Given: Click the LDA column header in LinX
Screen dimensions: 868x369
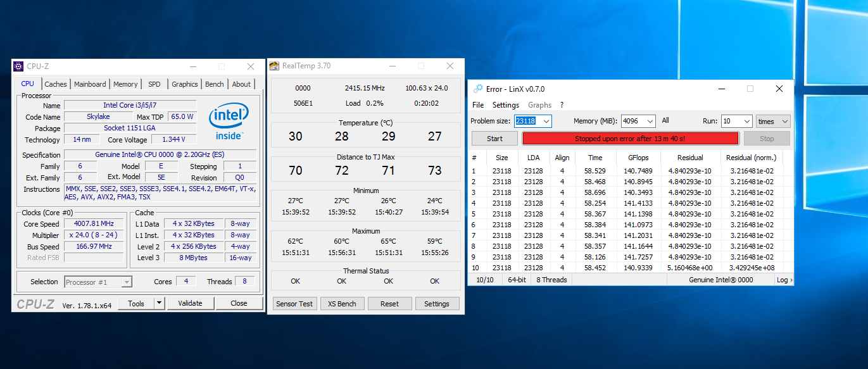Looking at the screenshot, I should pos(533,158).
